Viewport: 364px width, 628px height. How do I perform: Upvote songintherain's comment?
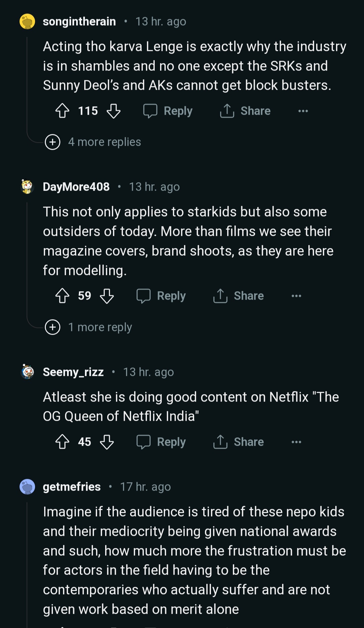[x=62, y=111]
